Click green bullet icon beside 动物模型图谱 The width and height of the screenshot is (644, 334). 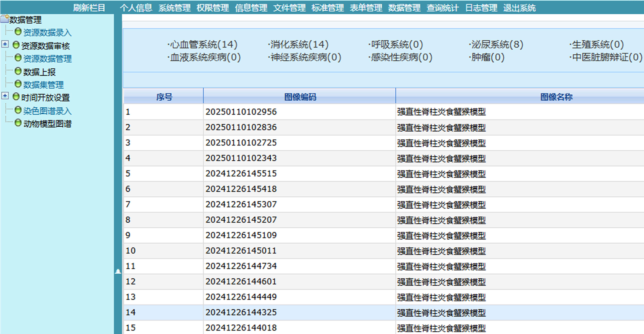18,123
